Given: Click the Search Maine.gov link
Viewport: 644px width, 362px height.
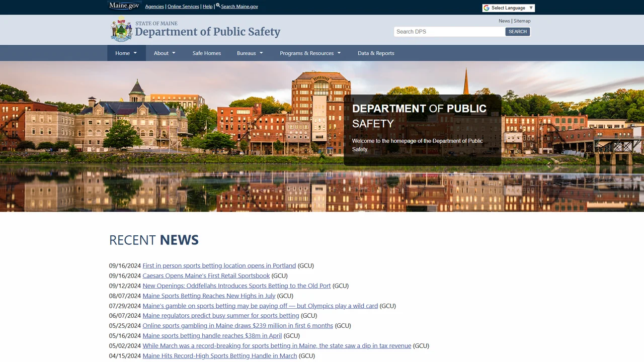Looking at the screenshot, I should [239, 7].
